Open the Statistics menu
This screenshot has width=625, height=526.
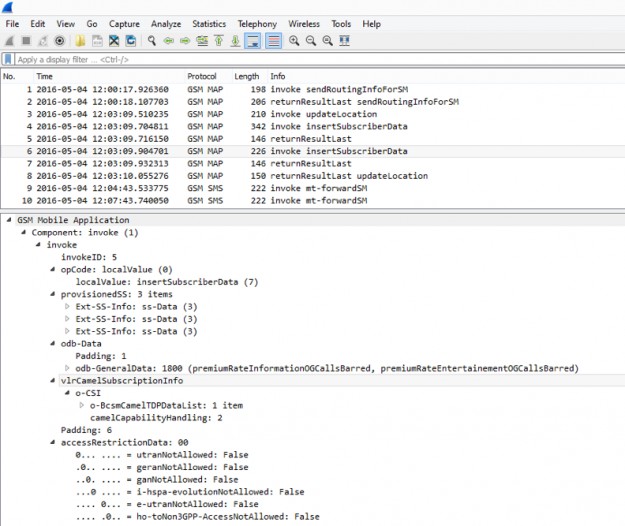[209, 23]
